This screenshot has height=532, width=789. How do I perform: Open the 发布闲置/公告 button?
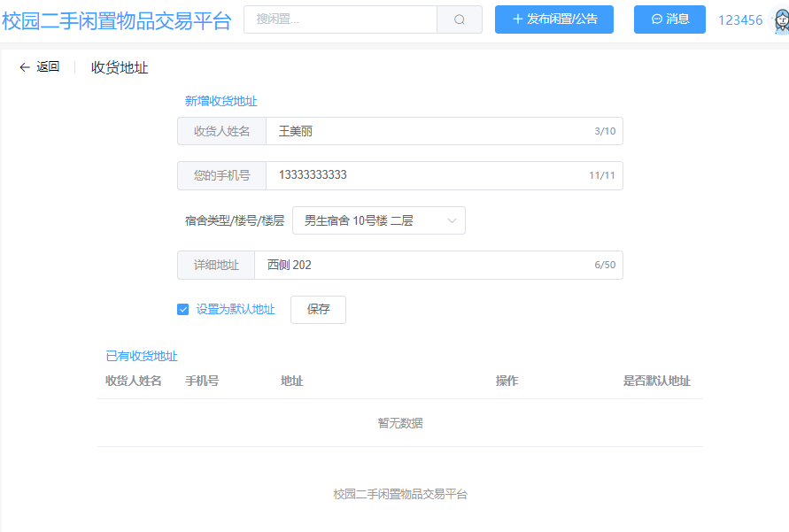tap(553, 19)
